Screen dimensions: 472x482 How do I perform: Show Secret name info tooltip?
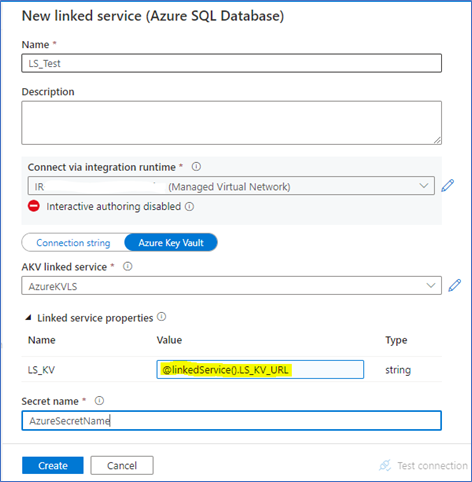click(x=99, y=400)
